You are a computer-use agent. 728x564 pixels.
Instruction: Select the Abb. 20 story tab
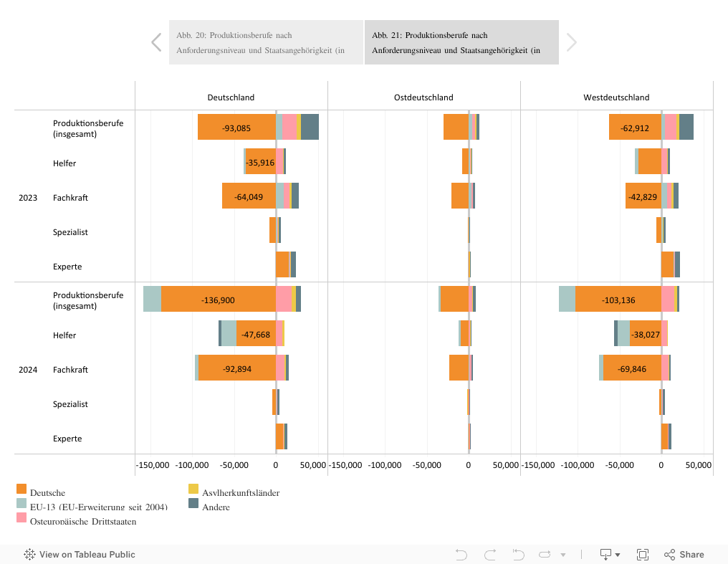[x=266, y=42]
